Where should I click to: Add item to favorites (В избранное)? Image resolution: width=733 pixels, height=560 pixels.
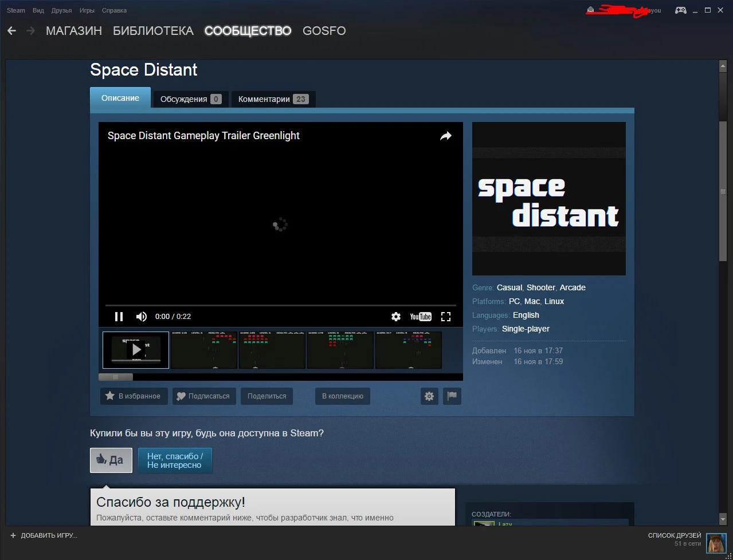pos(134,396)
